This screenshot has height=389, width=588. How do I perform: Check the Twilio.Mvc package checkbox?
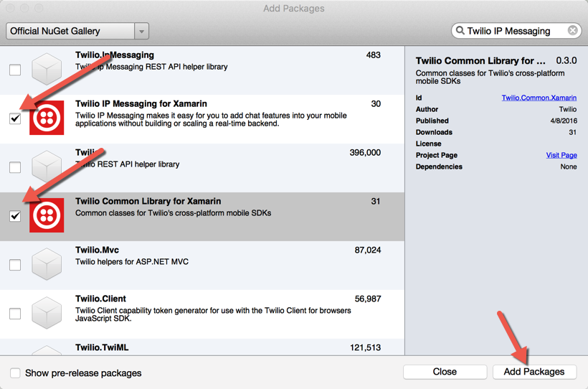15,265
